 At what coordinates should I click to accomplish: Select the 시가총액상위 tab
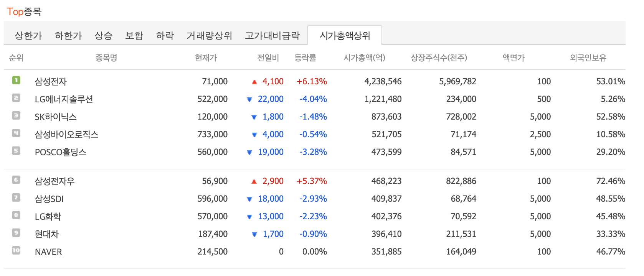(x=345, y=36)
